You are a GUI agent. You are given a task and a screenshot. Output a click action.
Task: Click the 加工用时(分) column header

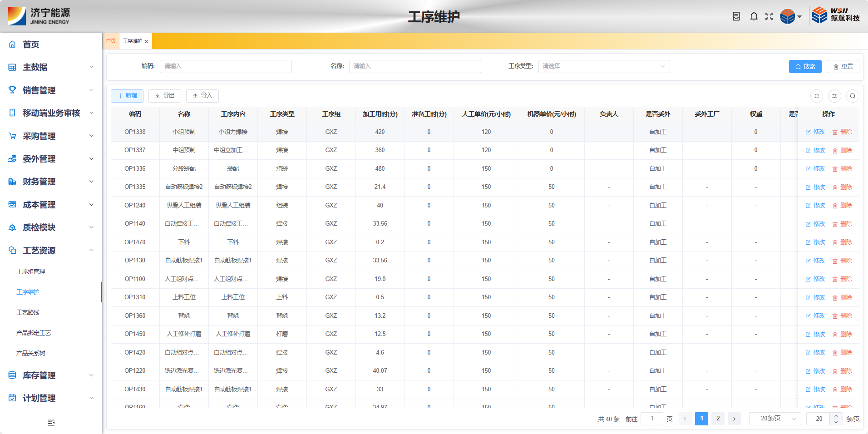tap(380, 114)
